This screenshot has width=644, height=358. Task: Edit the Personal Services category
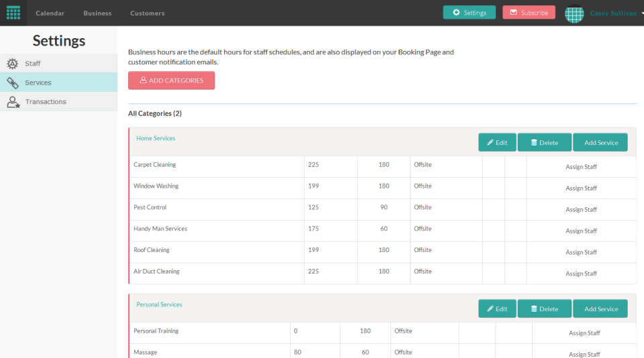pos(497,309)
